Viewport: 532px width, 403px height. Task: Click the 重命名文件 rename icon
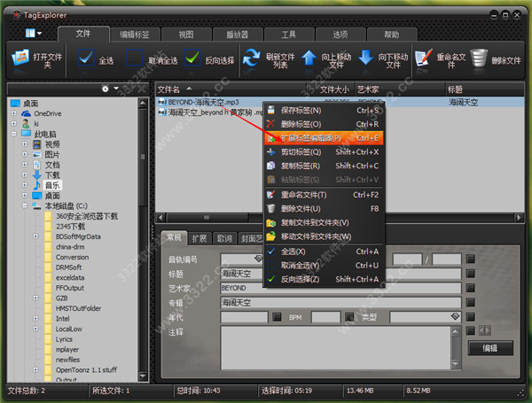[x=424, y=60]
